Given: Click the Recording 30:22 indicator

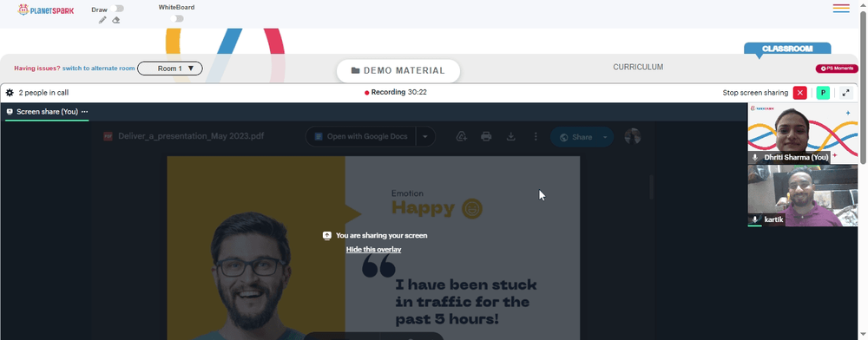Looking at the screenshot, I should (x=395, y=92).
